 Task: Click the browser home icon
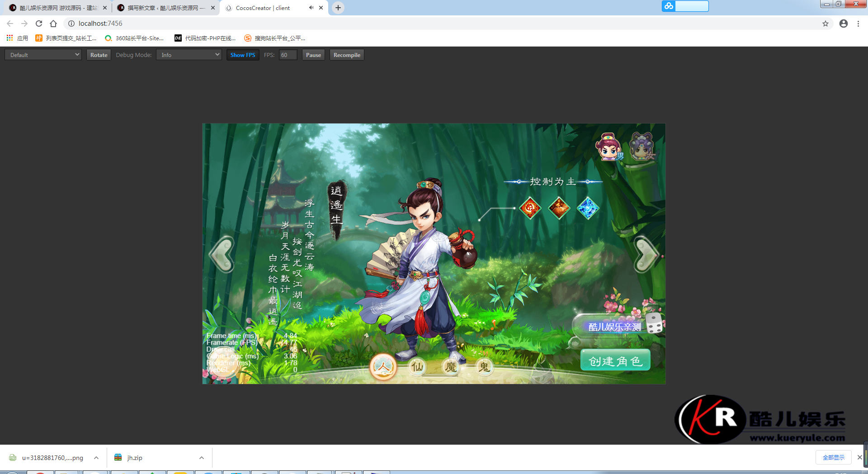(x=53, y=24)
